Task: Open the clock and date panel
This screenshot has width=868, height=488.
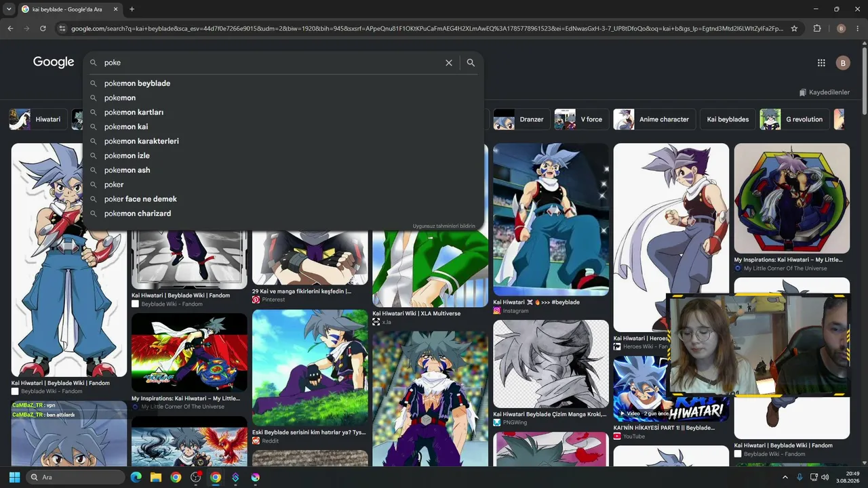Action: [848, 477]
